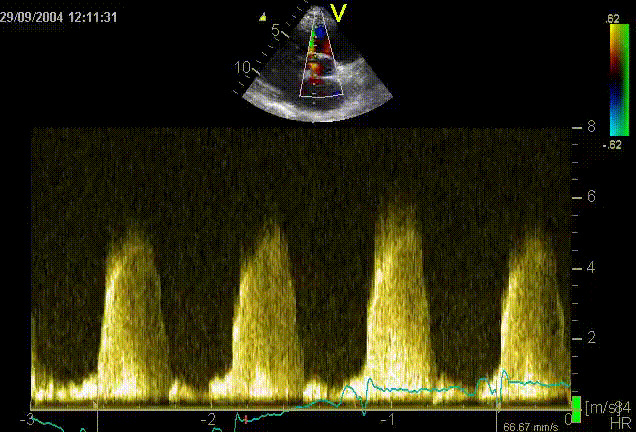Click the yellow V probe orientation marker
Screen dimensions: 636x432
coord(340,12)
